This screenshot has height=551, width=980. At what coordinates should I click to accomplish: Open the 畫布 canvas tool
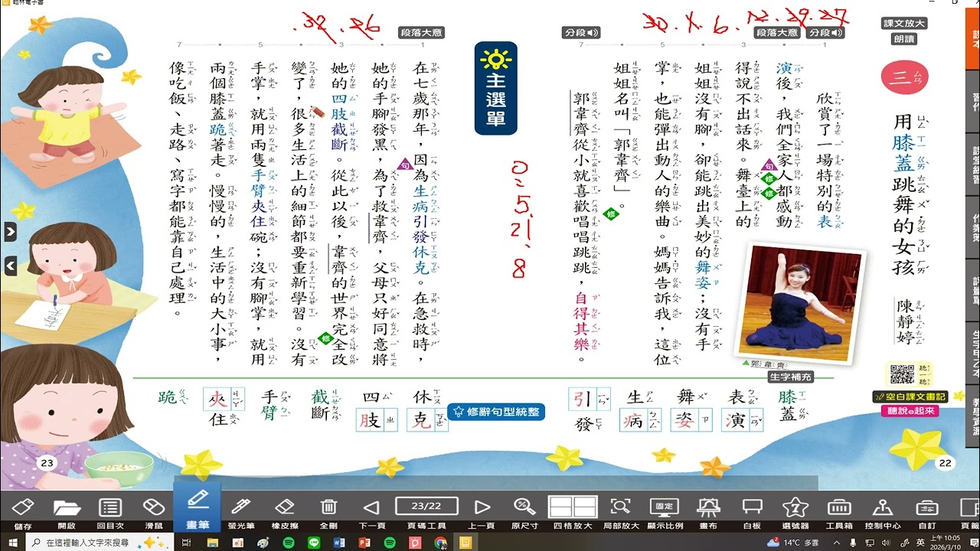(708, 512)
